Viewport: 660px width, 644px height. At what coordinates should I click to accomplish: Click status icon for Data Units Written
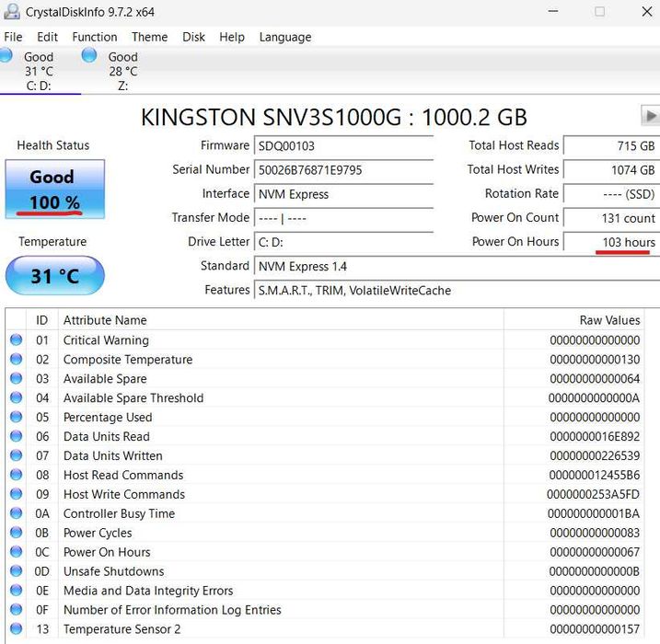16,456
